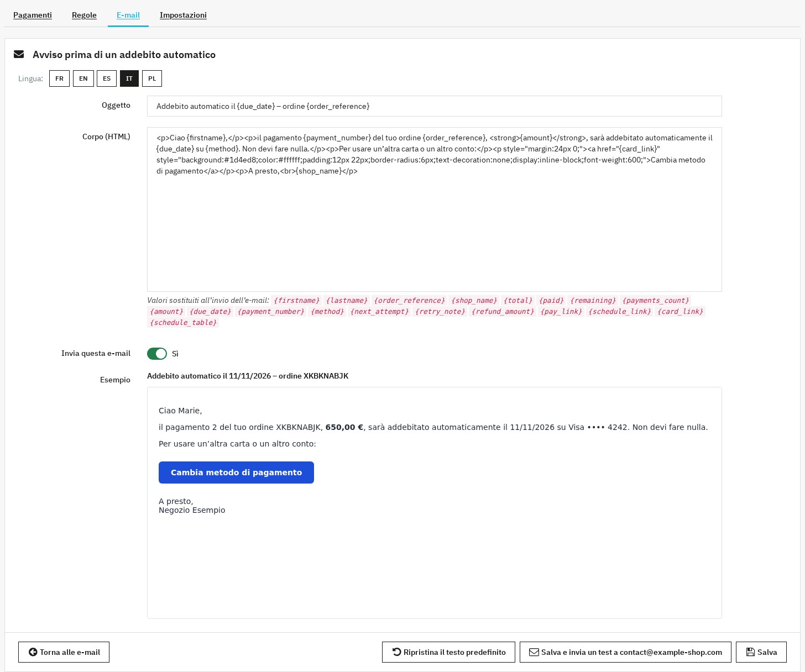Click the {paid} placeholder tag
This screenshot has height=672, width=805.
(x=551, y=301)
